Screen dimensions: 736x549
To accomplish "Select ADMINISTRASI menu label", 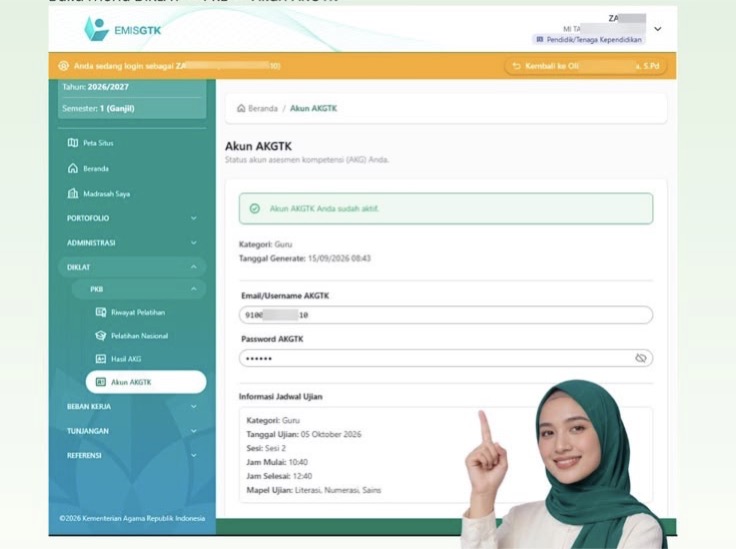I will coord(91,243).
